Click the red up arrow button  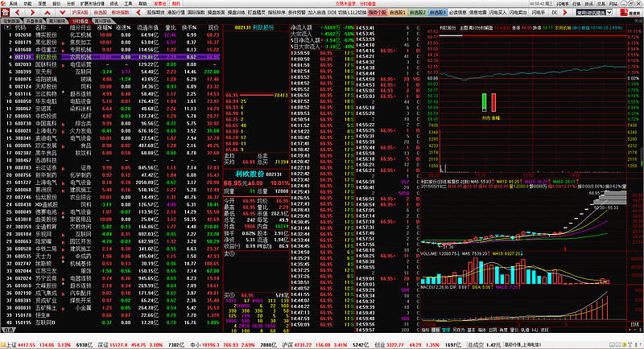pyautogui.click(x=47, y=13)
